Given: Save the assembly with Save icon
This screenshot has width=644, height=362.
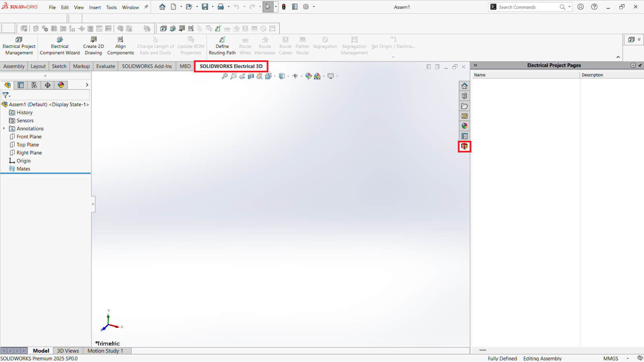Looking at the screenshot, I should click(205, 7).
